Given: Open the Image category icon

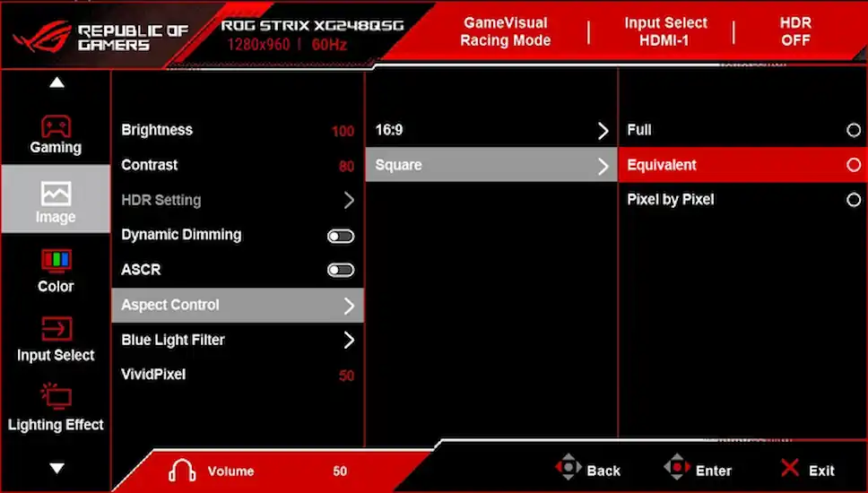Looking at the screenshot, I should [56, 194].
